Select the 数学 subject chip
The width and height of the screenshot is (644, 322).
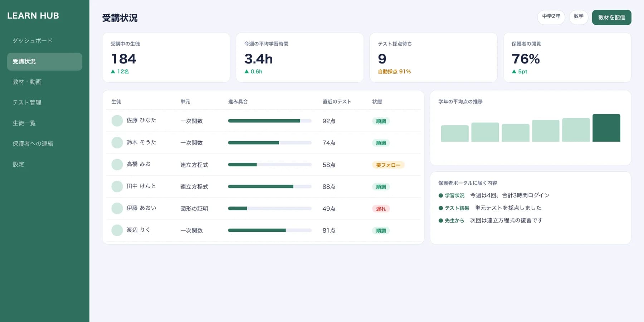[579, 17]
